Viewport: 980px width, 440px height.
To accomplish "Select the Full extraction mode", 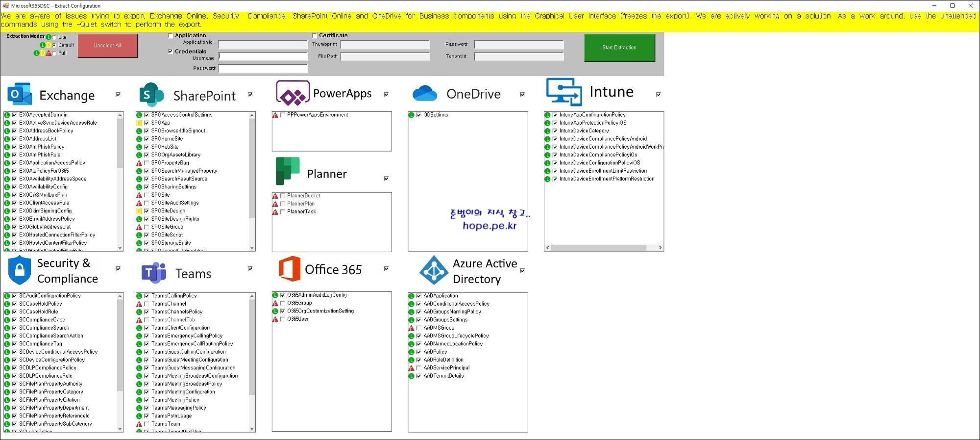I will (54, 53).
